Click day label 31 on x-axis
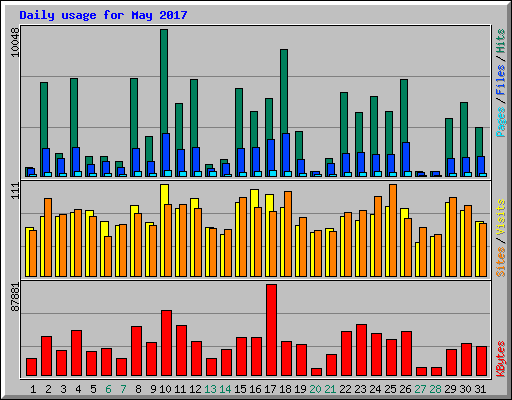This screenshot has width=512, height=400. click(480, 389)
